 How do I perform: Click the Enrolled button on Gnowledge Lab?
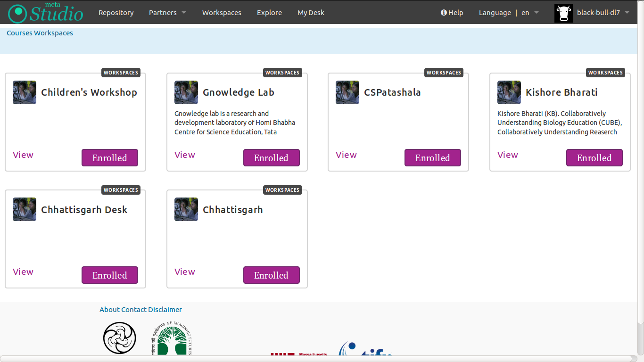click(271, 158)
